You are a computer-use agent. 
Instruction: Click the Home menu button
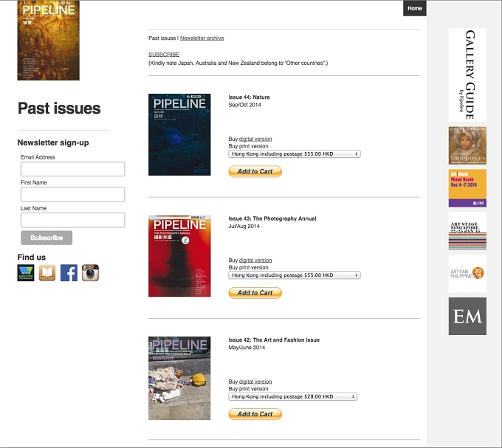(x=415, y=8)
